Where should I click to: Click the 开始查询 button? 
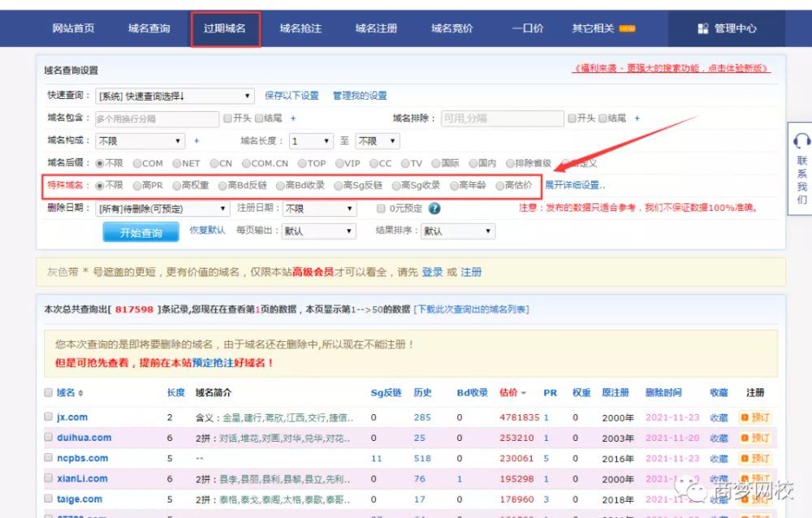pyautogui.click(x=140, y=232)
